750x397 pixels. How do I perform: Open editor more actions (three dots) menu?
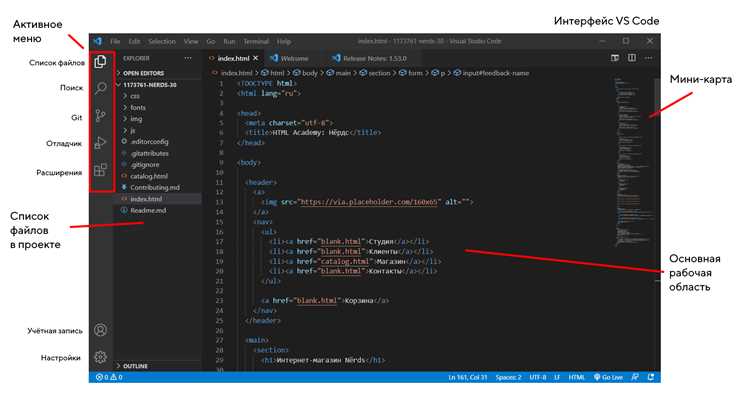(x=649, y=58)
